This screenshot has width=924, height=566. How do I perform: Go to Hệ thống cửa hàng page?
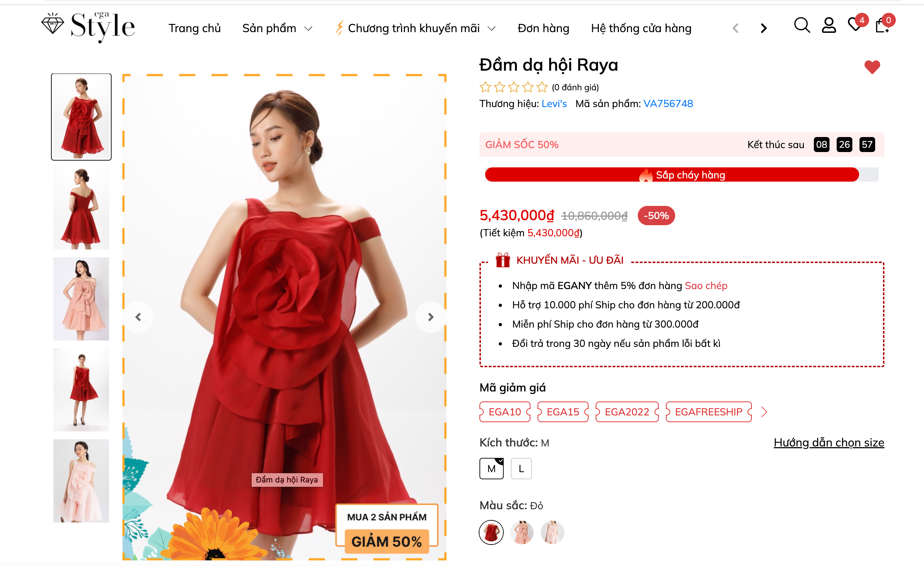click(x=641, y=28)
